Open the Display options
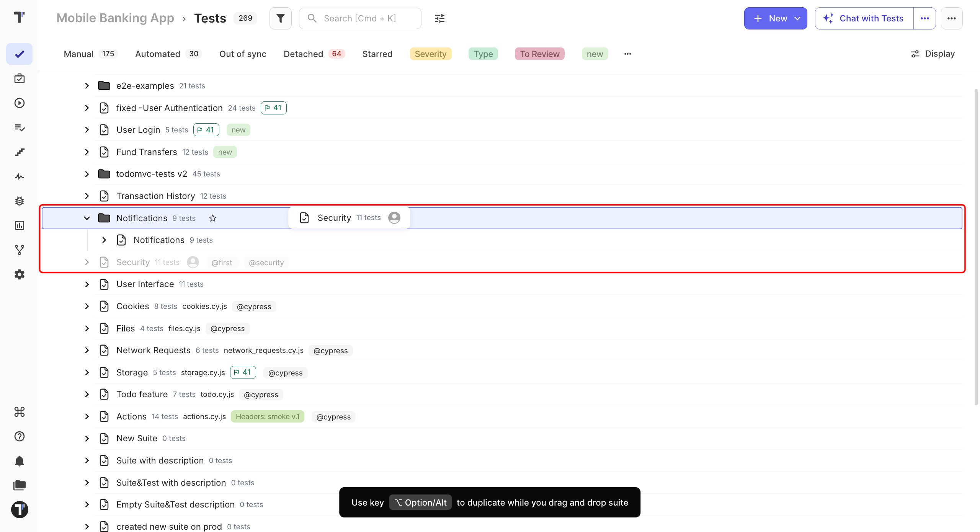The height and width of the screenshot is (532, 980). 933,54
